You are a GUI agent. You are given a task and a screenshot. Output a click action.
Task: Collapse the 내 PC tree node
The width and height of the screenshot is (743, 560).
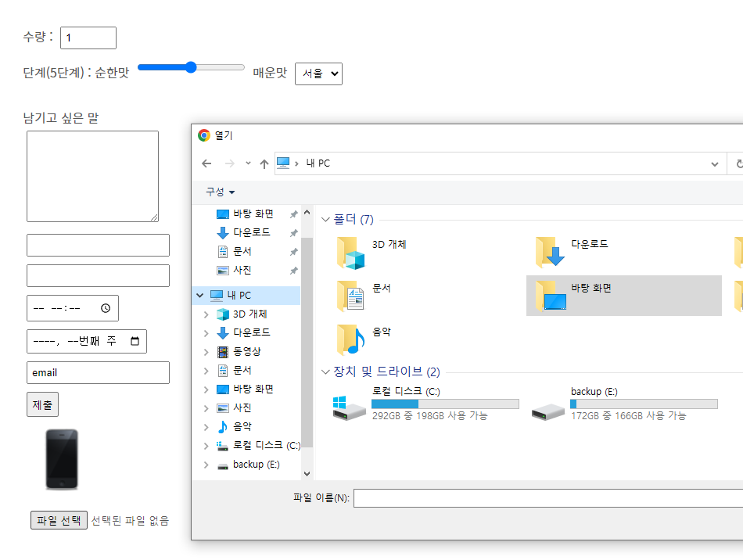tap(200, 295)
